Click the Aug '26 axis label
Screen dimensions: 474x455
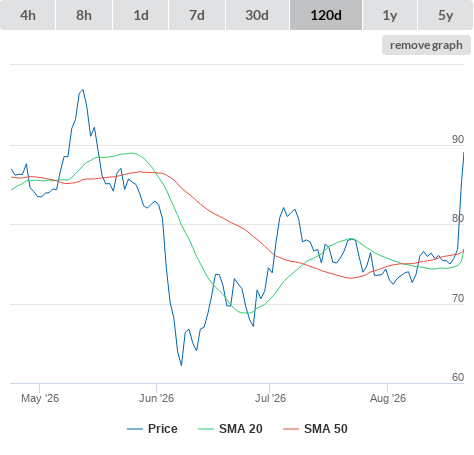point(388,398)
